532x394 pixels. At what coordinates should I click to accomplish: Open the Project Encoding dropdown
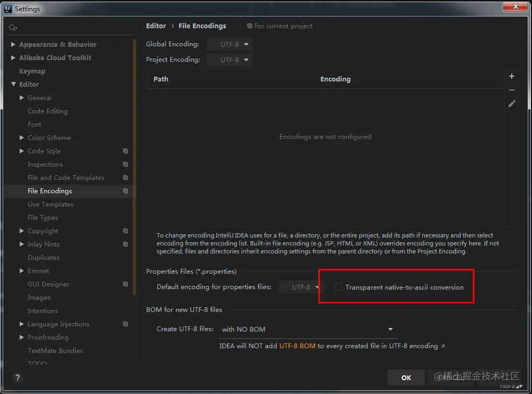click(230, 60)
